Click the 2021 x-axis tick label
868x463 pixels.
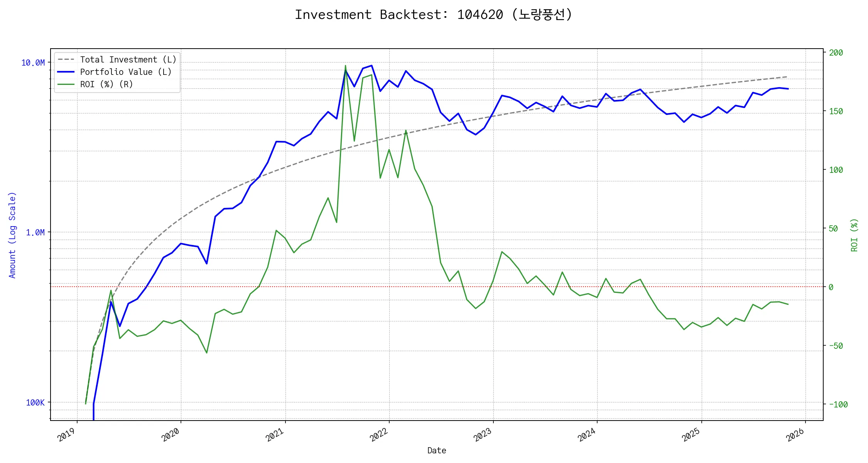275,435
